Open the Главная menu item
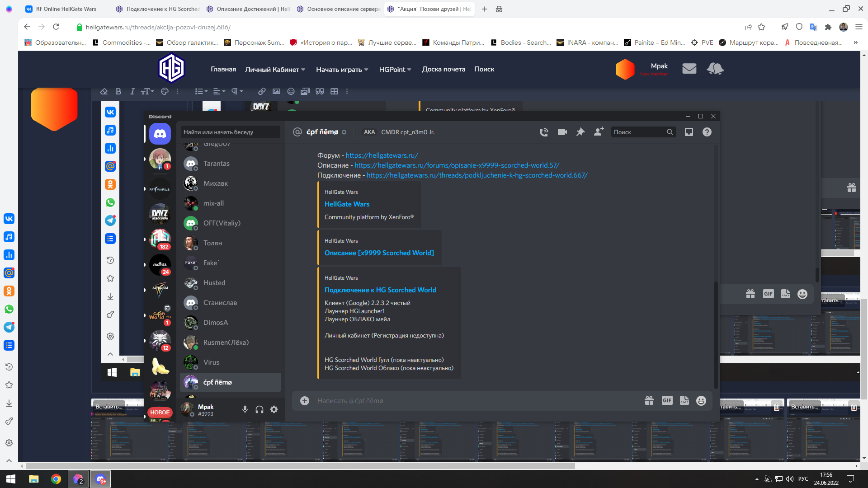Image resolution: width=868 pixels, height=488 pixels. pos(223,69)
